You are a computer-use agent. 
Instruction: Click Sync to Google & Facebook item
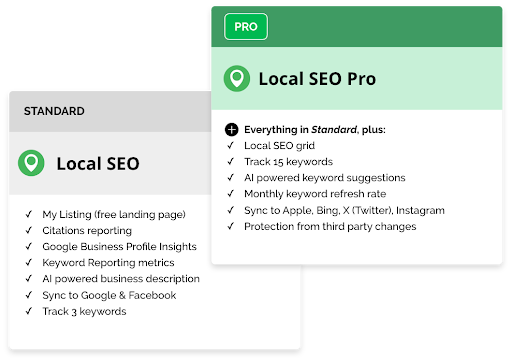[109, 295]
